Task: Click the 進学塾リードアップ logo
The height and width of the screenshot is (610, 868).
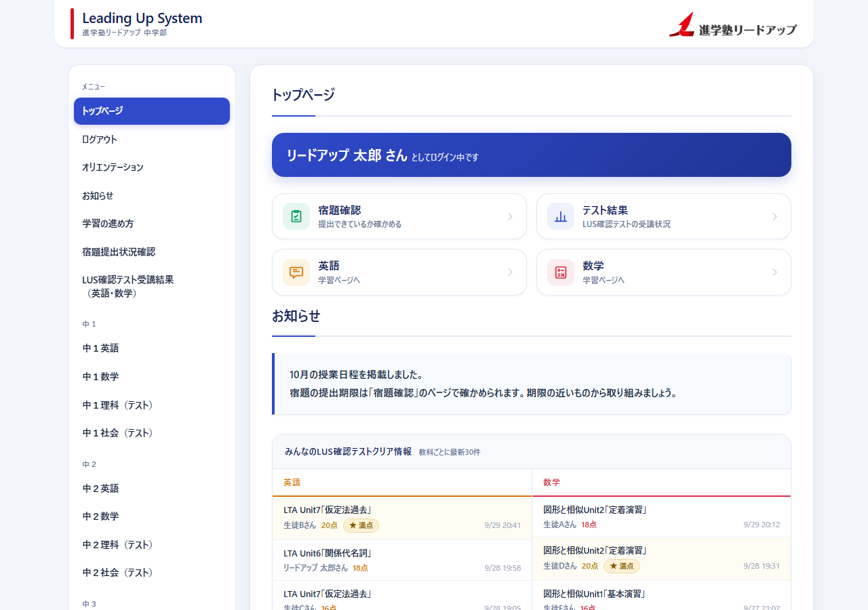Action: tap(733, 24)
